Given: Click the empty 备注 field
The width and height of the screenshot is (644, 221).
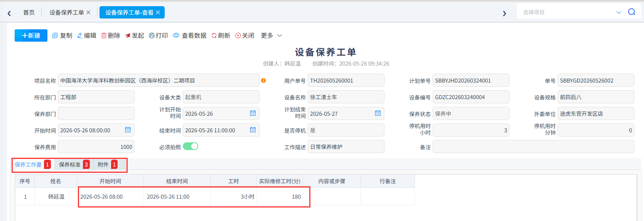Looking at the screenshot, I should coord(533,147).
